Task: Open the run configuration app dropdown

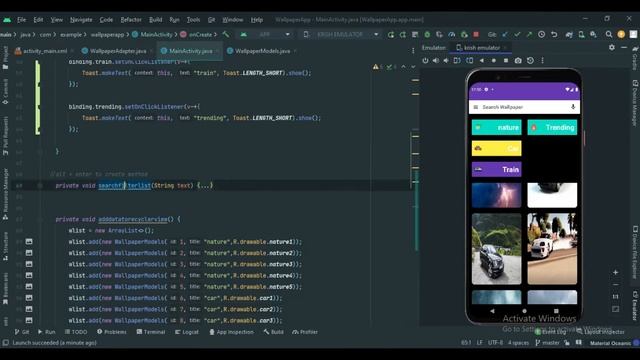Action: (266, 35)
